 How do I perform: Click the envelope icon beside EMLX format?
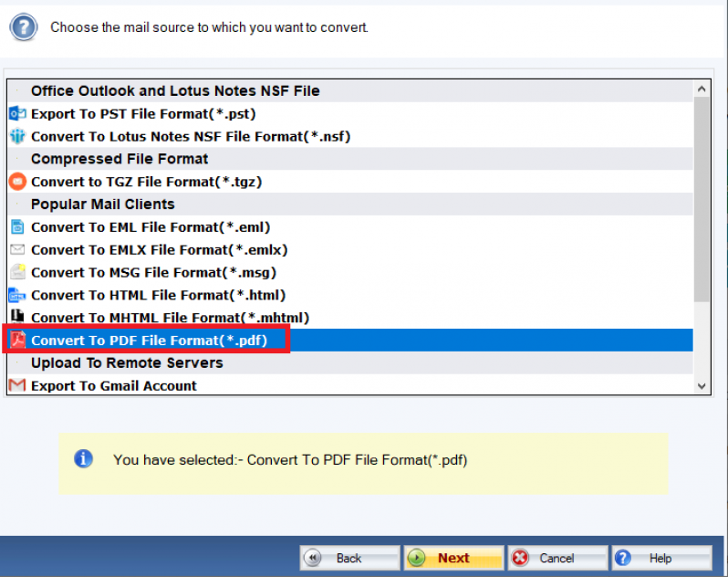pos(17,250)
